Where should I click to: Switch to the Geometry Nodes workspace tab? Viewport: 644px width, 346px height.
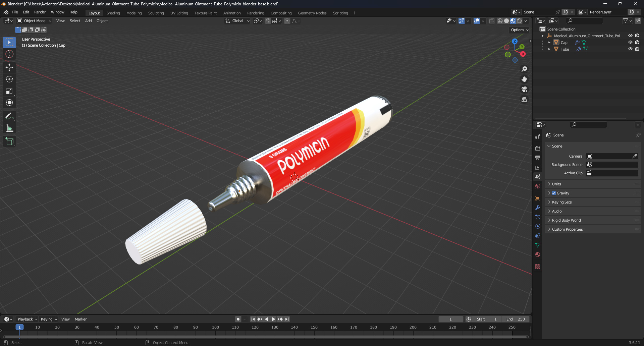pos(312,13)
